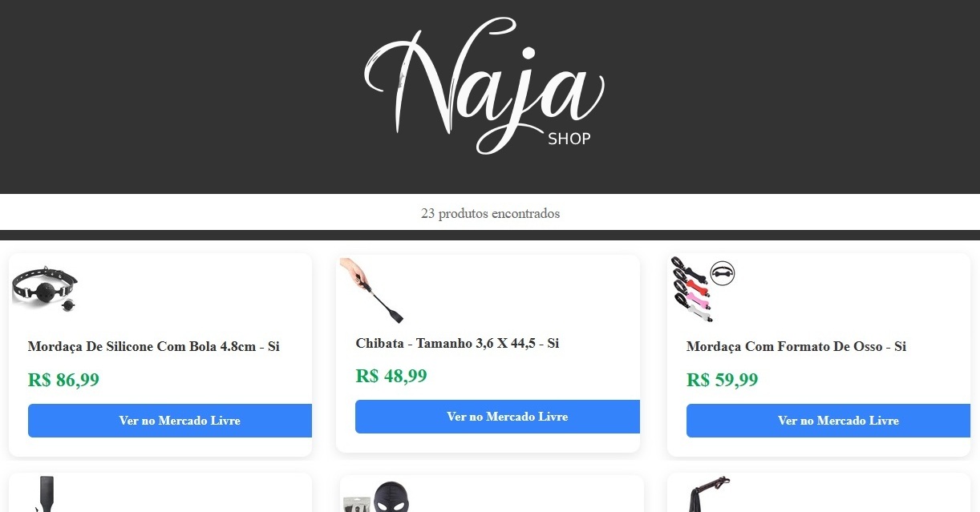View bone-shaped gag on Mercado Livre

(x=828, y=421)
